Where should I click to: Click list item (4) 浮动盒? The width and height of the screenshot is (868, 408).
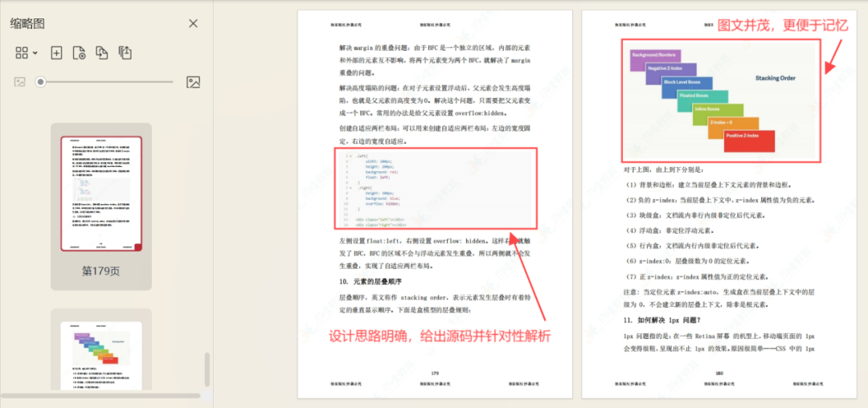tap(669, 231)
